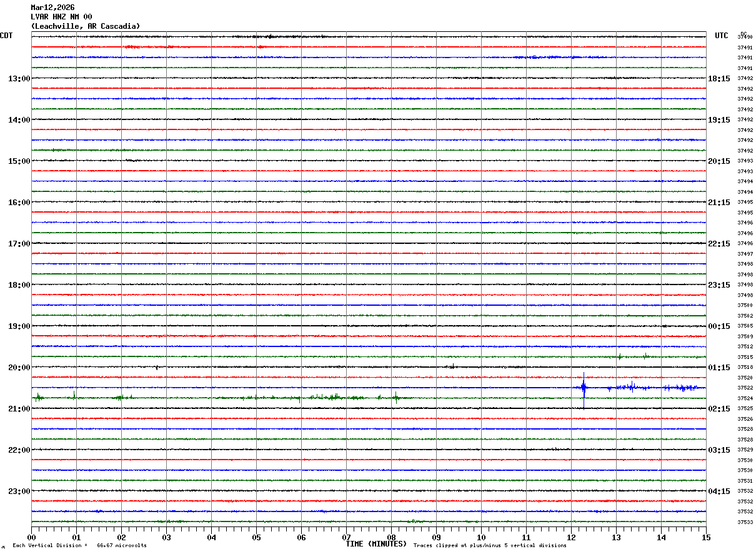Select the 37502 DC offset value
This screenshot has height=554, width=756.
click(745, 316)
